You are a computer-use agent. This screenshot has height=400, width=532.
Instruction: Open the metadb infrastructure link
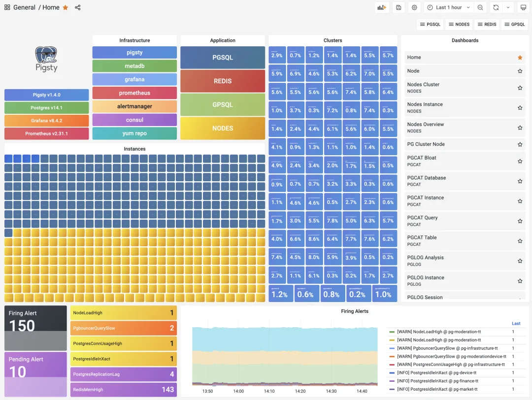(x=134, y=66)
